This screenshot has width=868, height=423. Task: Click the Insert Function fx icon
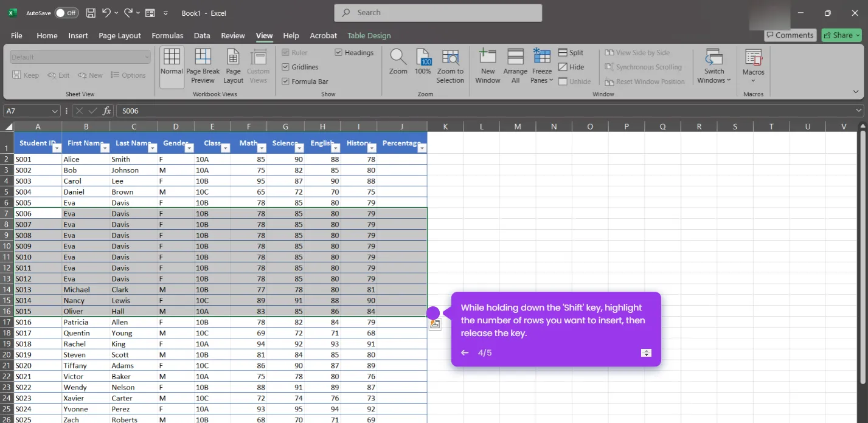tap(107, 111)
